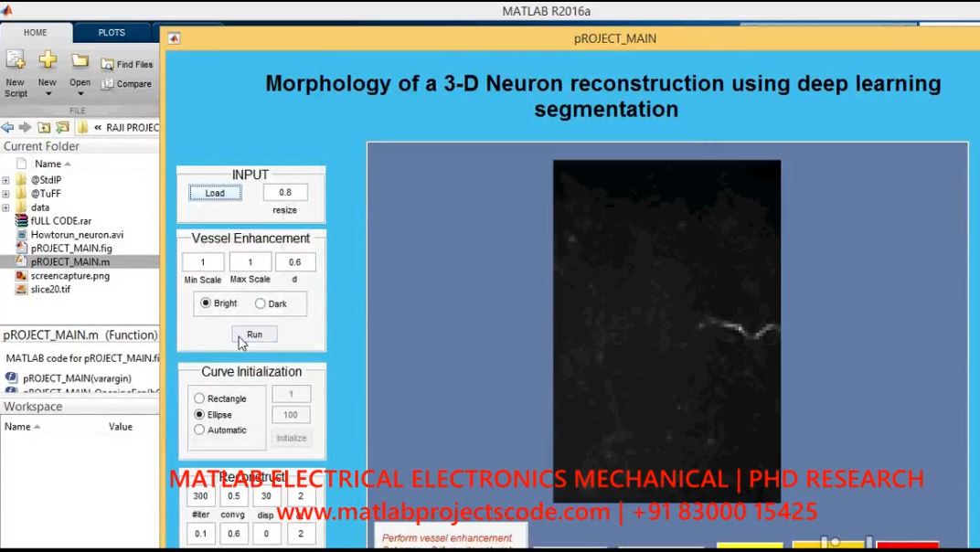Viewport: 980px width, 552px height.
Task: Select the Dark radio button
Action: pyautogui.click(x=261, y=303)
